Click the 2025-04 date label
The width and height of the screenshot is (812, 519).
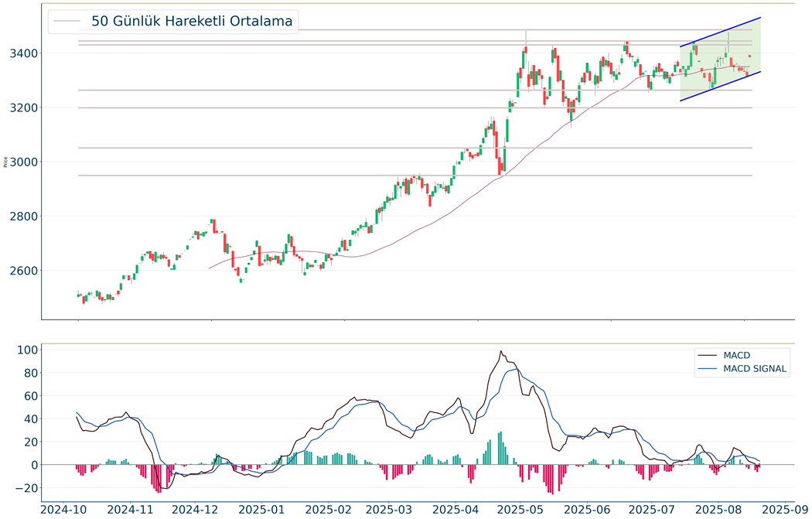click(x=455, y=510)
